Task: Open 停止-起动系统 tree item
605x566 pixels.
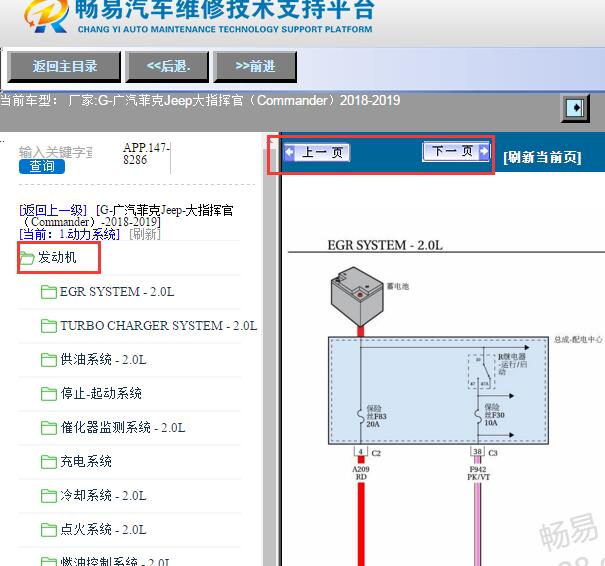Action: (x=101, y=394)
